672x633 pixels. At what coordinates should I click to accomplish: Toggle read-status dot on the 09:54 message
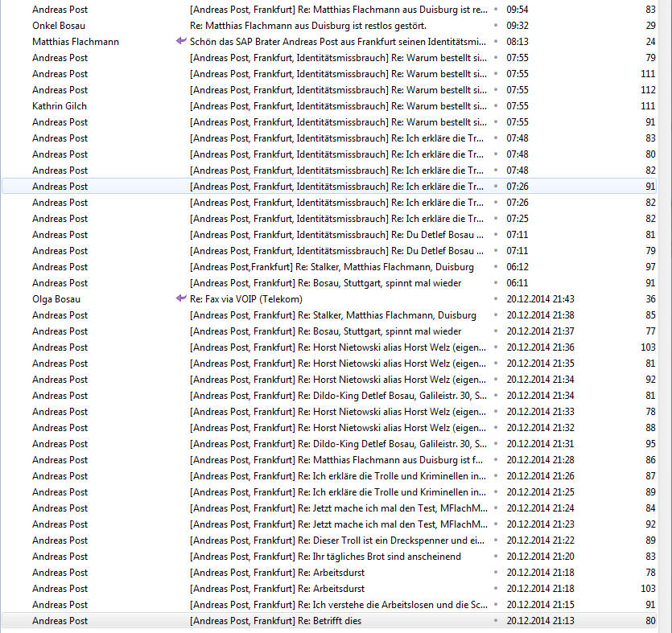point(496,10)
